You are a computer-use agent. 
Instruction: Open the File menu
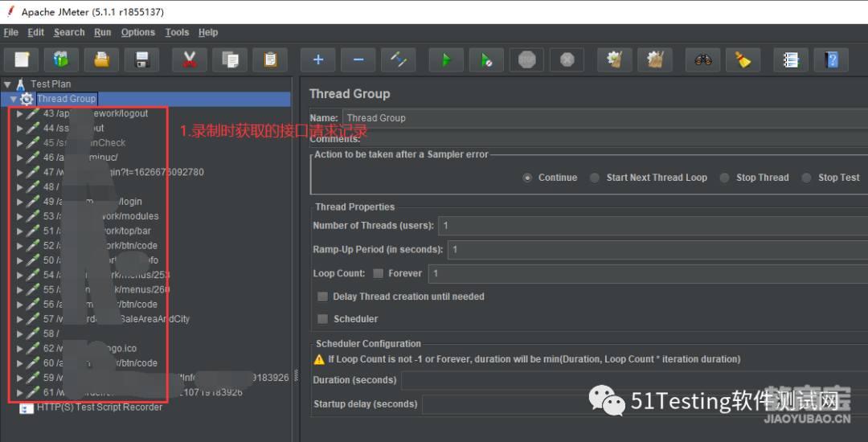[11, 32]
